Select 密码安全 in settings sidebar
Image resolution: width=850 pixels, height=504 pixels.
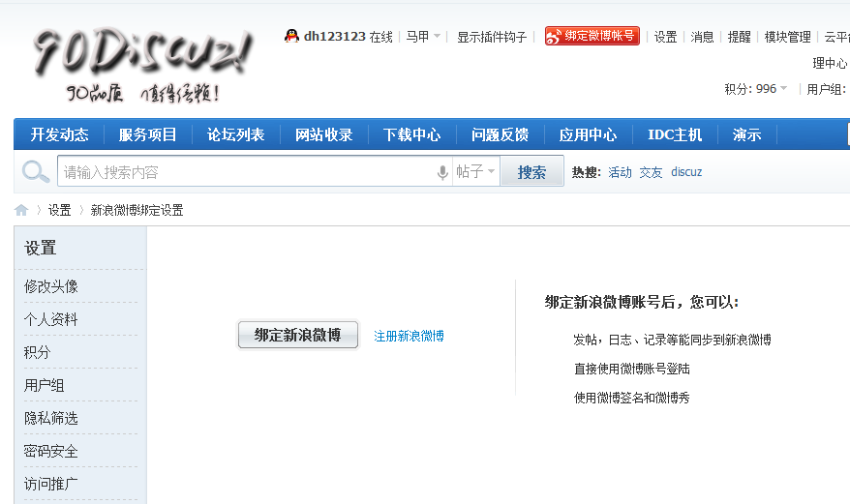[x=51, y=451]
